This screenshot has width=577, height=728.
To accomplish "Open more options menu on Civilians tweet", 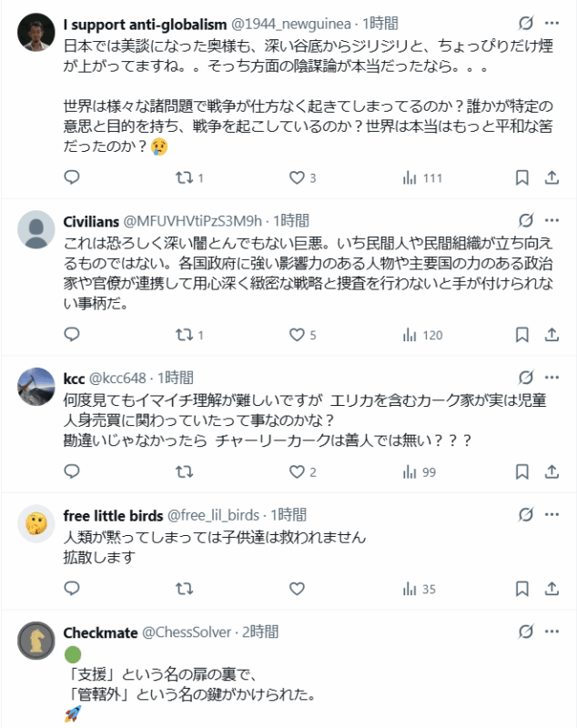I will point(552,220).
